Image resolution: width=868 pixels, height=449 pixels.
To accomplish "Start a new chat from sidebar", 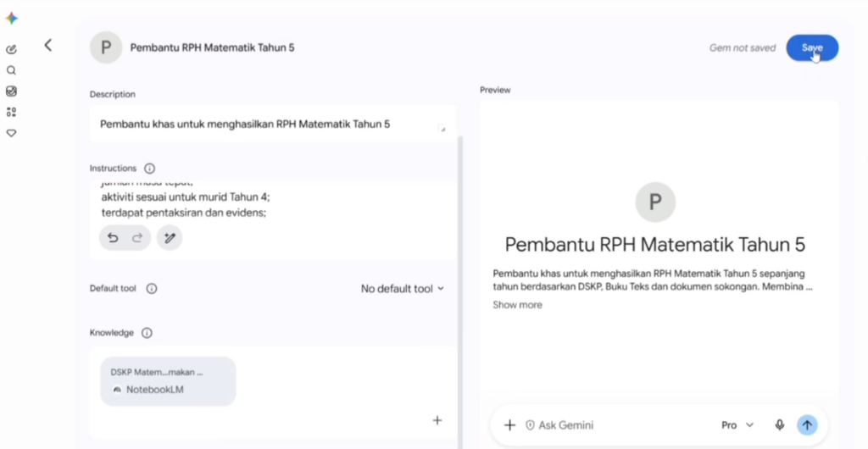I will pos(11,49).
